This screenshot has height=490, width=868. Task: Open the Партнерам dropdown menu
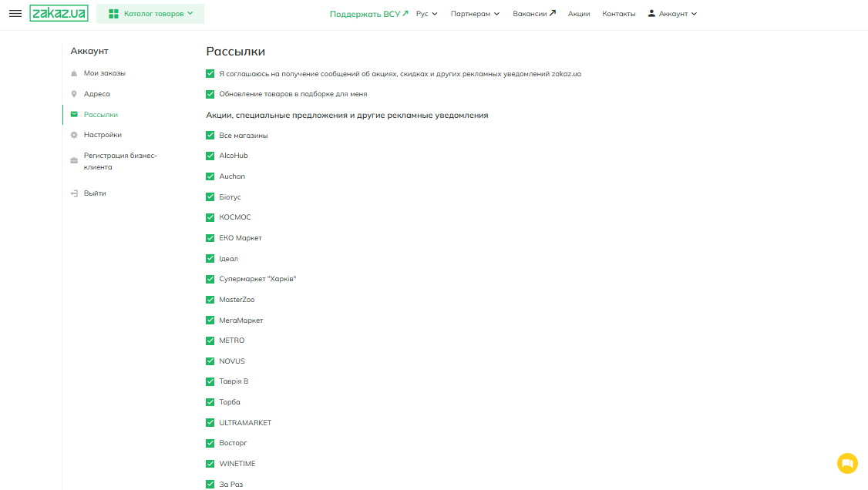475,14
